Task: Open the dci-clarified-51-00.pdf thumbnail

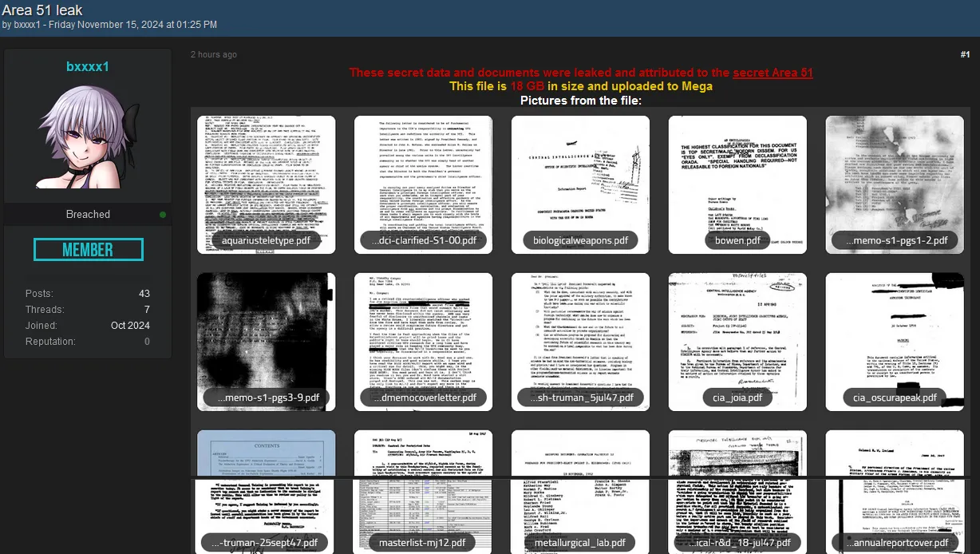Action: click(x=423, y=184)
